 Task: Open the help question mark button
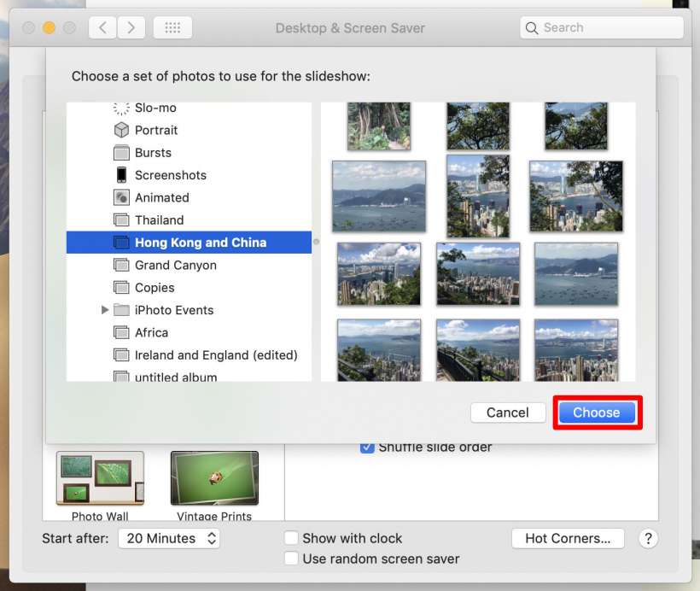click(x=648, y=538)
